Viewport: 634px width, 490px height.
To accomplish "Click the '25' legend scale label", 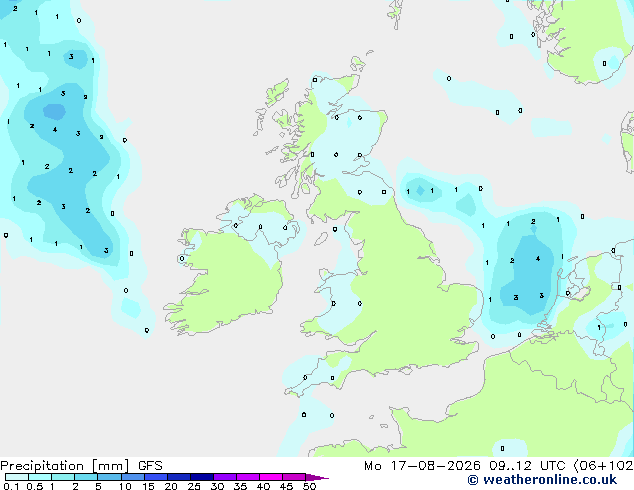I will 194,486.
